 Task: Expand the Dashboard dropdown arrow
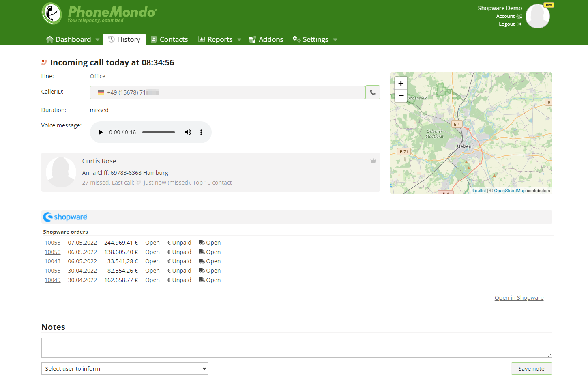(x=97, y=40)
